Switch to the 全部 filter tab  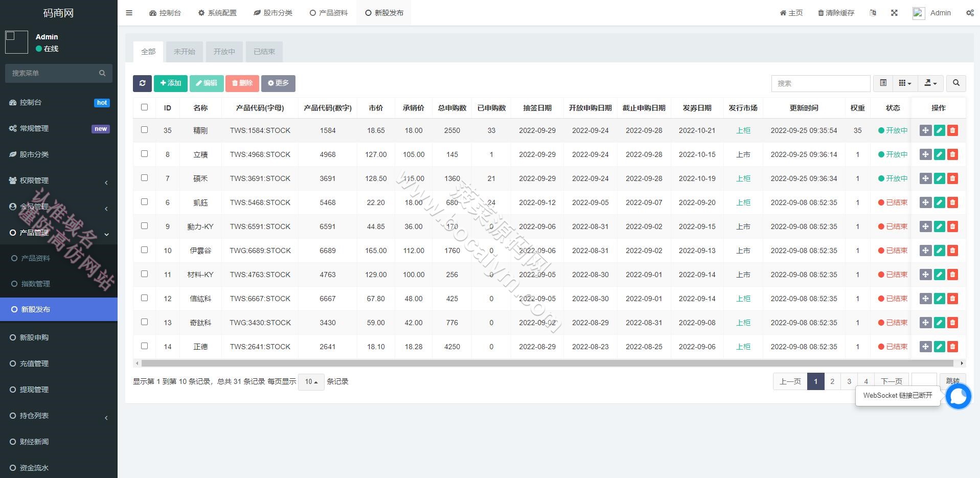148,52
